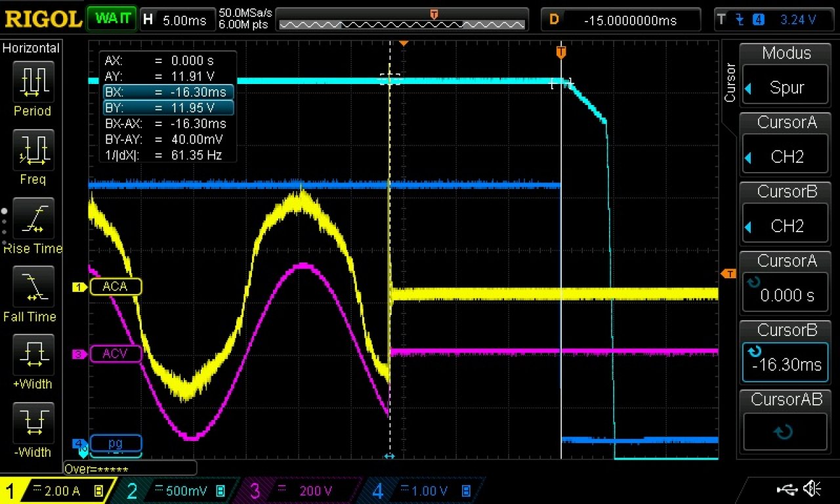This screenshot has height=504, width=840.
Task: Click the Cursor menu side label
Action: [729, 83]
